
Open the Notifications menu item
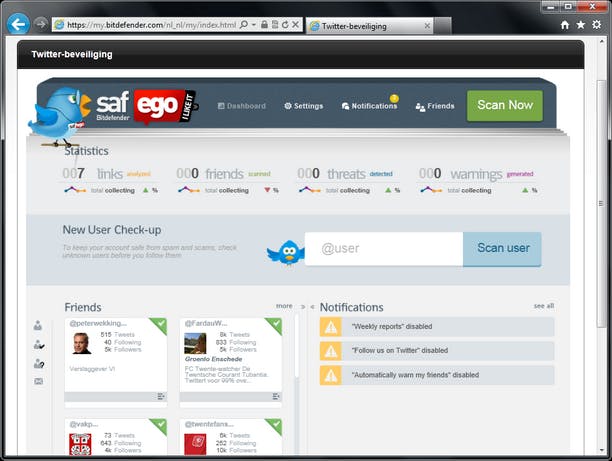[x=369, y=106]
